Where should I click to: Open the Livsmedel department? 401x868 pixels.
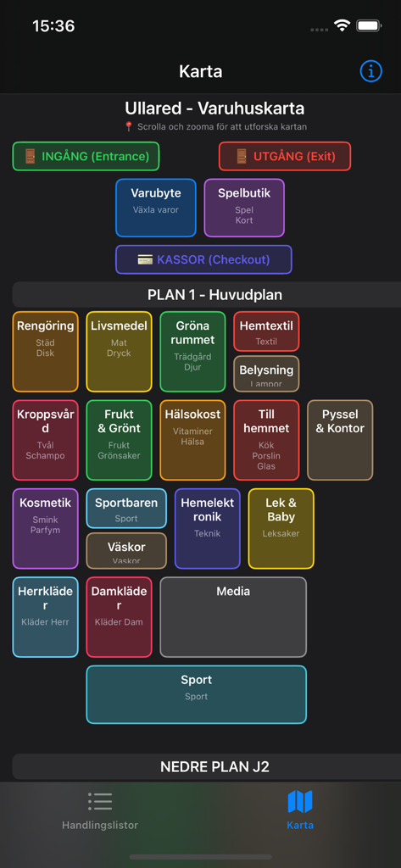[x=119, y=352]
